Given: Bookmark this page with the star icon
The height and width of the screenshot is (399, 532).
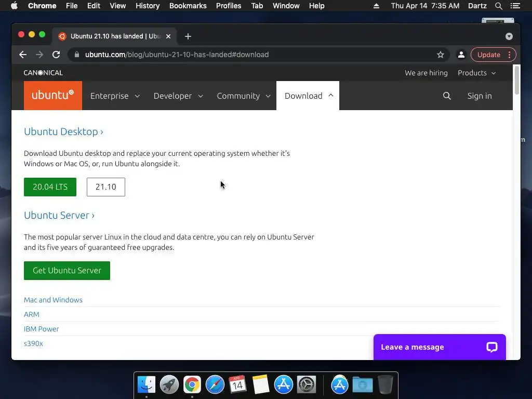Looking at the screenshot, I should click(441, 55).
